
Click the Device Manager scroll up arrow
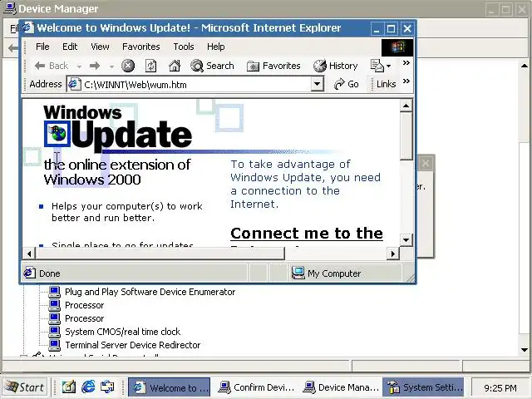coord(525,66)
